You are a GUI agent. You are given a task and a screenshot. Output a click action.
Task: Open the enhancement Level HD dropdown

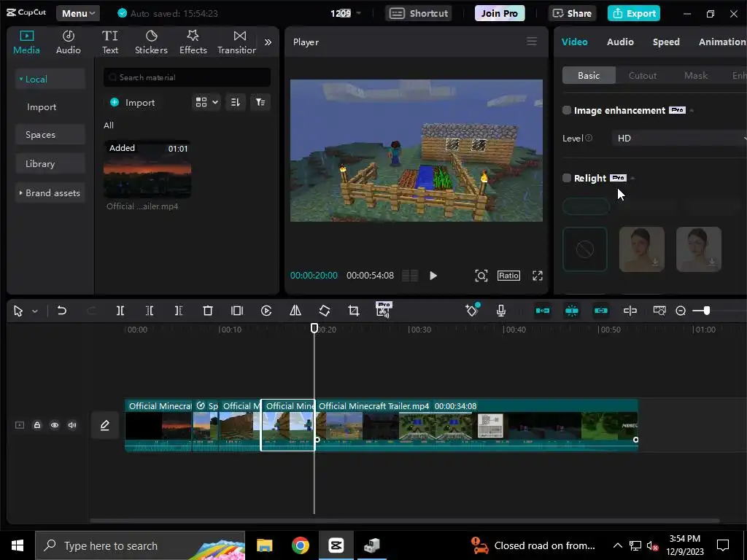680,138
